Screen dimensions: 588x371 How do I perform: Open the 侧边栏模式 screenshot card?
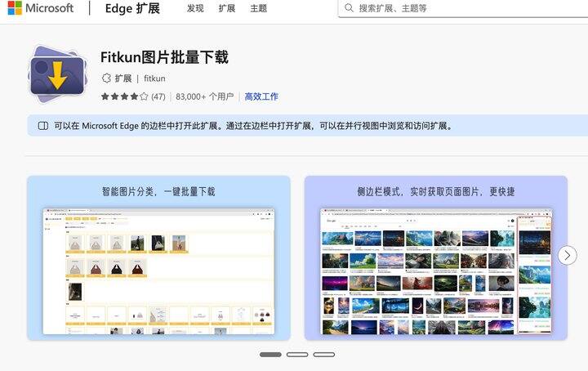[x=436, y=258]
